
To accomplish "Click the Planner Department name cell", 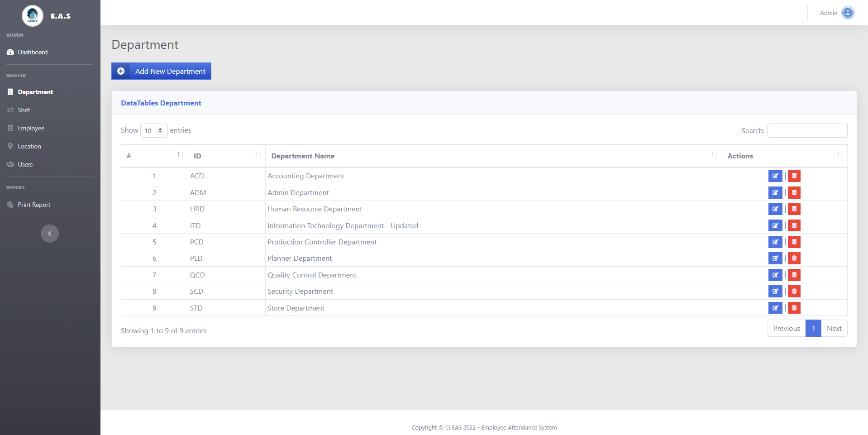I will (x=494, y=258).
